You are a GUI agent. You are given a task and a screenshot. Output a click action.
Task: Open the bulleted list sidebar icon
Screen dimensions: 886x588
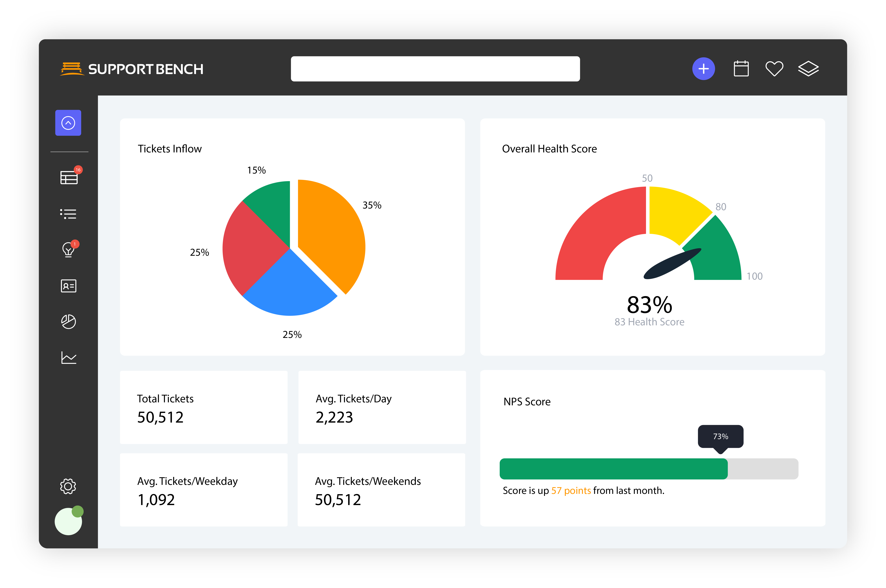pyautogui.click(x=68, y=214)
